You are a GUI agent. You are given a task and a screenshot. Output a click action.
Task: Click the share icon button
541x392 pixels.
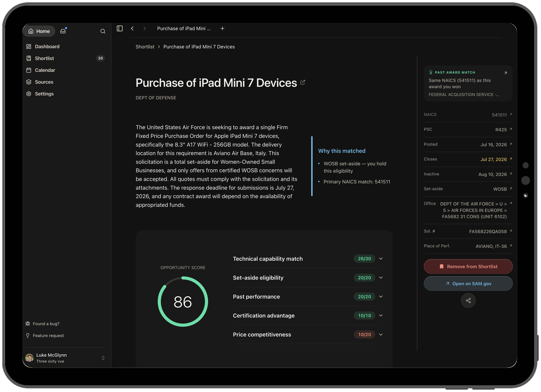coord(468,300)
